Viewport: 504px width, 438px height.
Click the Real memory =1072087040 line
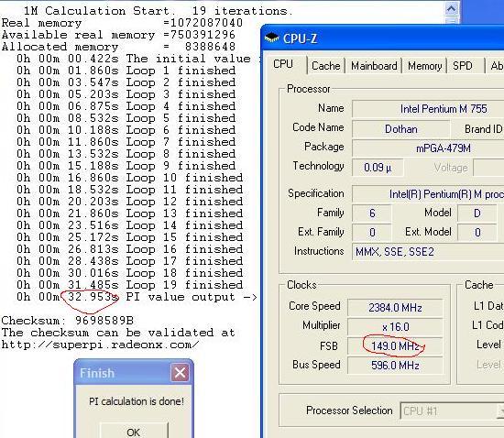[x=122, y=23]
